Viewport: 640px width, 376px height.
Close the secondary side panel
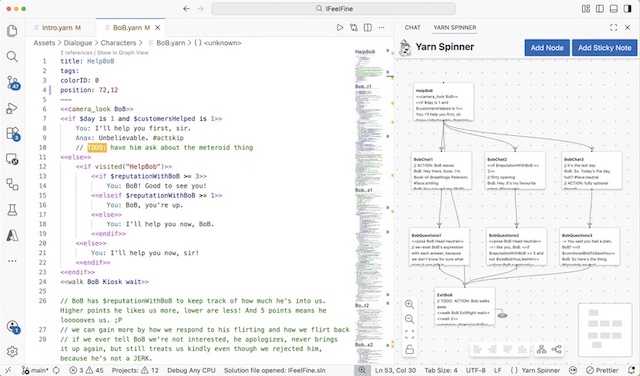pyautogui.click(x=628, y=27)
